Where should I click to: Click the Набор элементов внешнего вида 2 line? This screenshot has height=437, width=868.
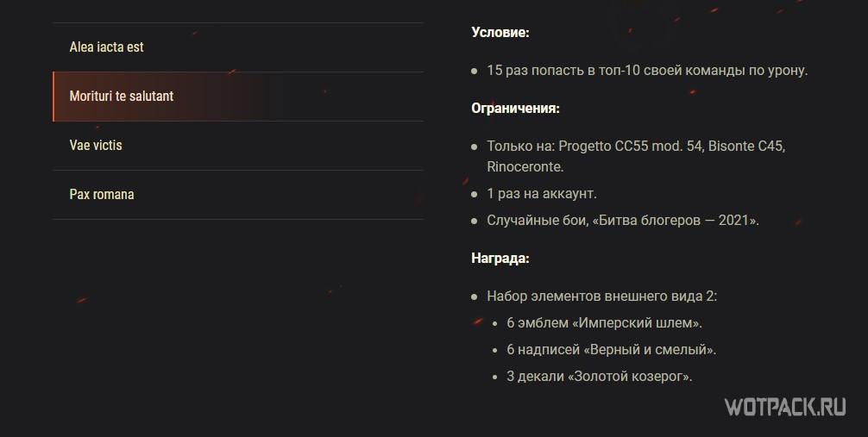click(x=601, y=297)
